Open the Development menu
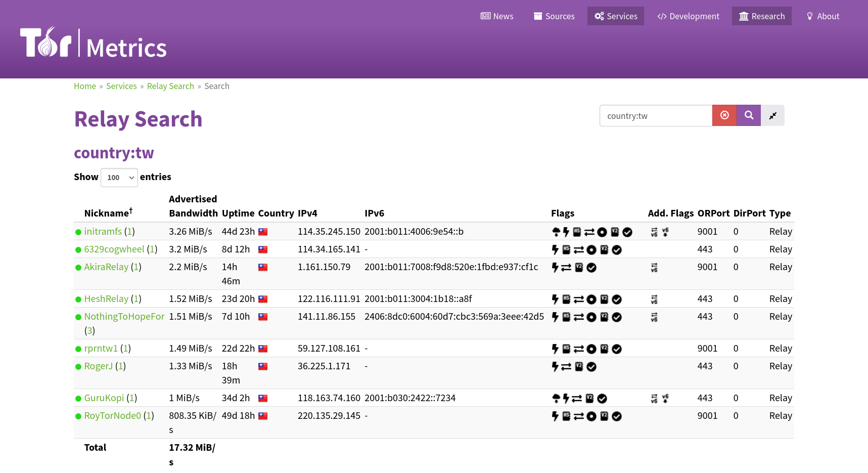868x473 pixels. 688,16
